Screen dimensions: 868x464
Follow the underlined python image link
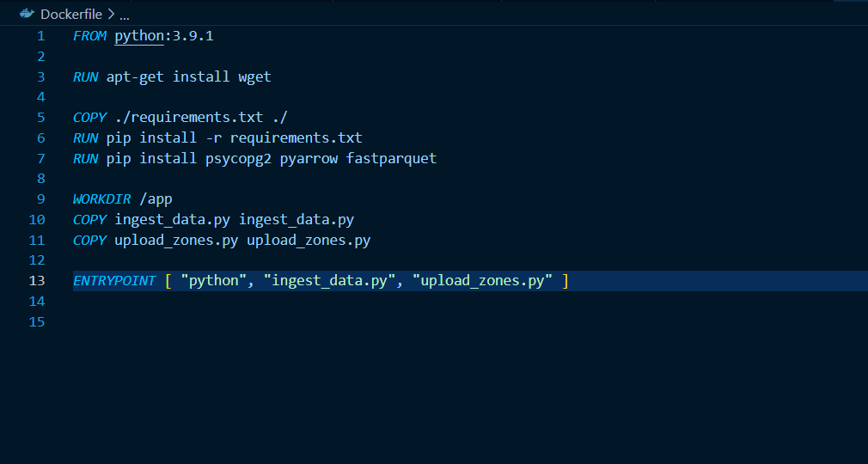pyautogui.click(x=138, y=36)
